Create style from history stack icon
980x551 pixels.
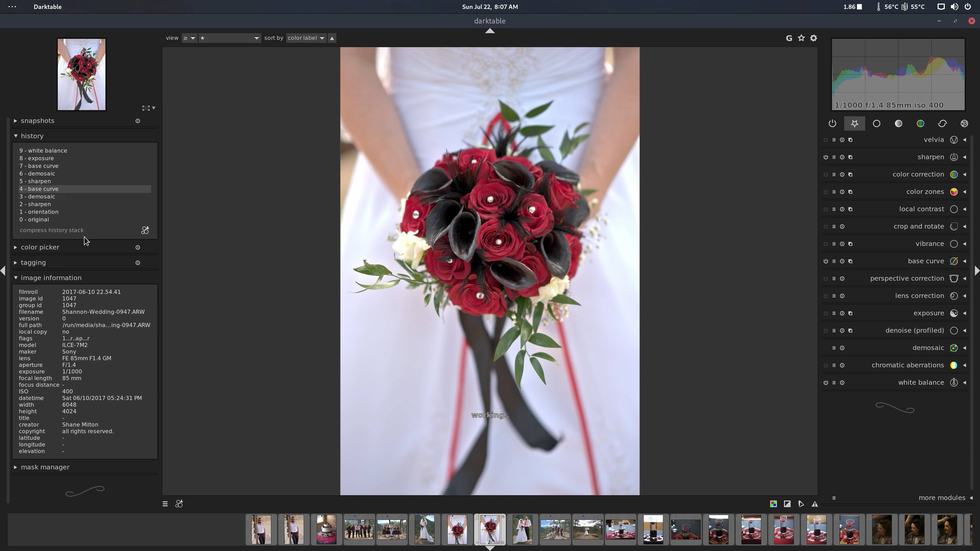click(x=145, y=230)
